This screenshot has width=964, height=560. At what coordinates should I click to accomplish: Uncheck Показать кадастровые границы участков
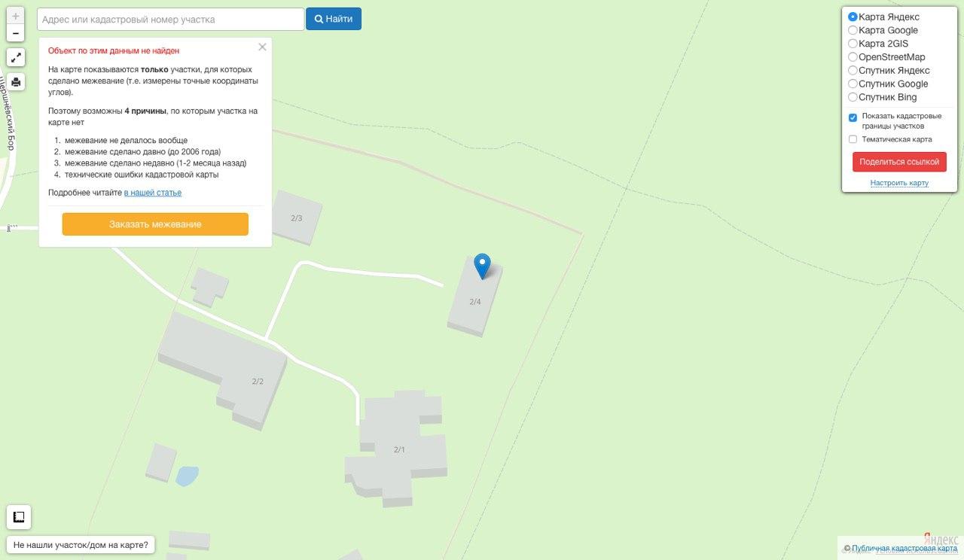(x=853, y=117)
